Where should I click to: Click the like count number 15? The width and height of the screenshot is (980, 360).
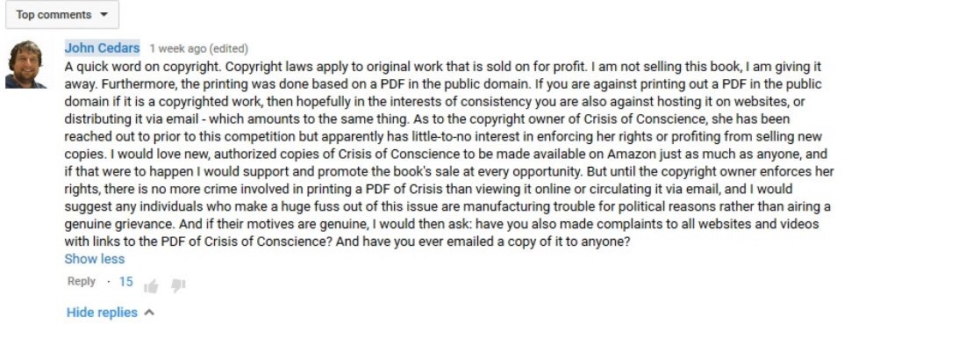(126, 282)
